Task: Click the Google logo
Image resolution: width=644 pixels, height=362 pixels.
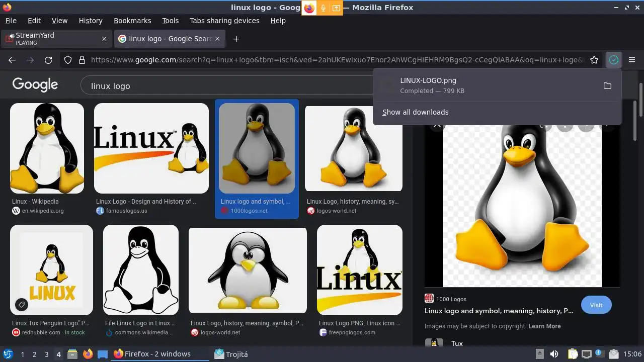Action: pos(35,84)
